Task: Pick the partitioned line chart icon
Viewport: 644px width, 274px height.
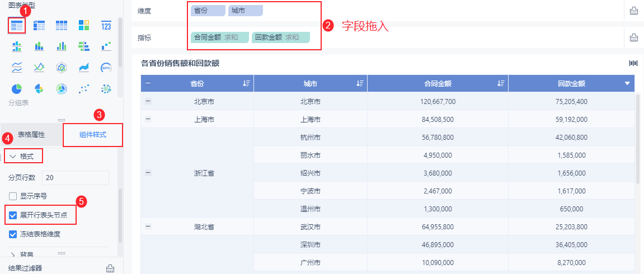Action: pos(16,67)
